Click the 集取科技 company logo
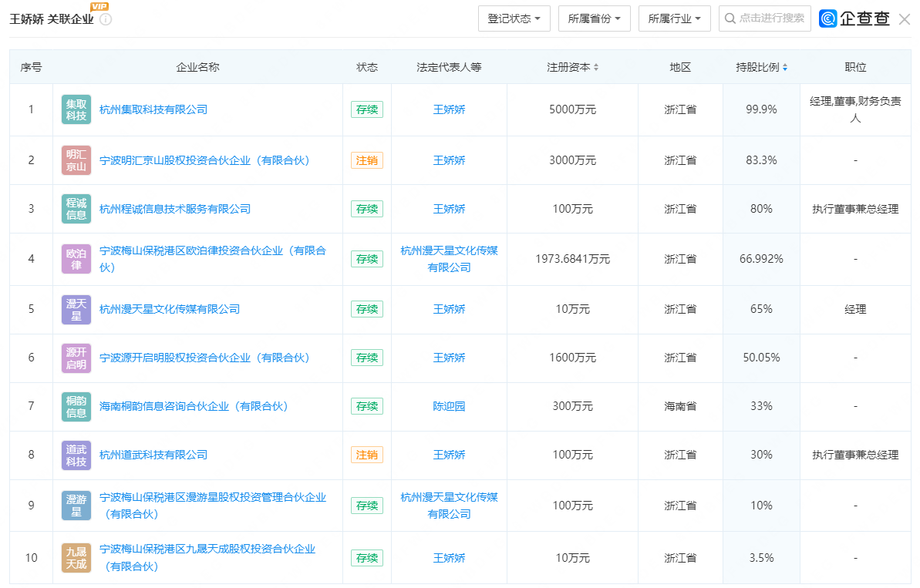This screenshot has width=920, height=588. pyautogui.click(x=76, y=109)
